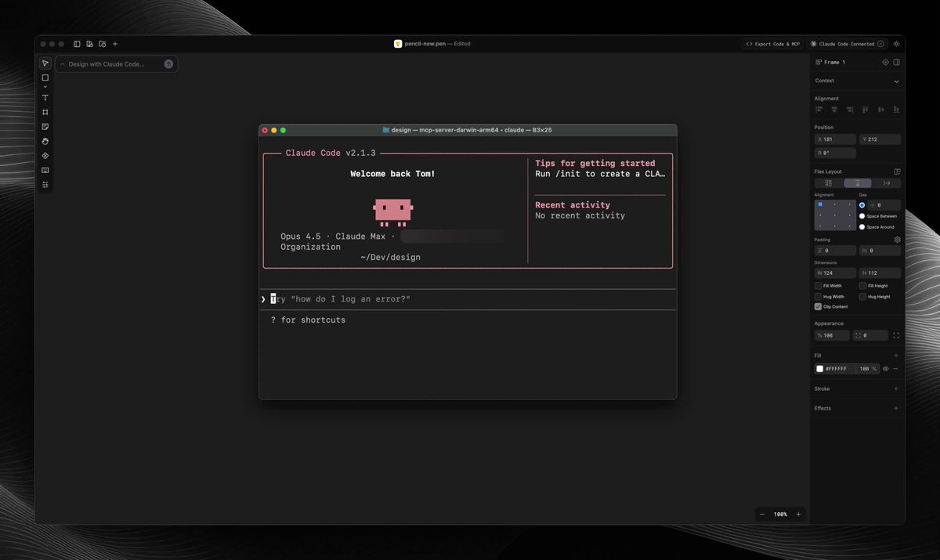Screen dimensions: 940x560
Task: Click the corner radius expand icon in Appearance
Action: [896, 335]
